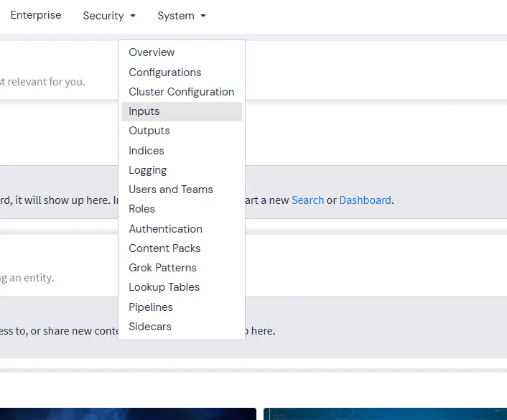The width and height of the screenshot is (507, 420).
Task: Select Content Packs menu item
Action: tap(182, 248)
